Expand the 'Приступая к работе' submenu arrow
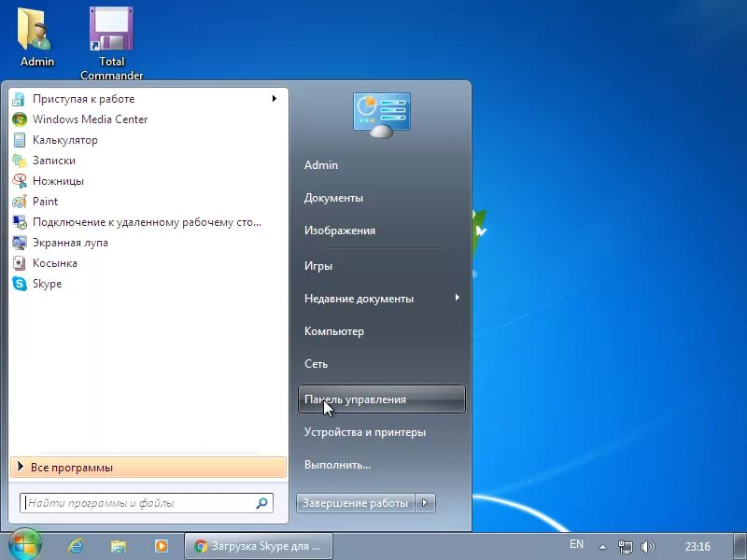The height and width of the screenshot is (560, 747). pos(275,99)
